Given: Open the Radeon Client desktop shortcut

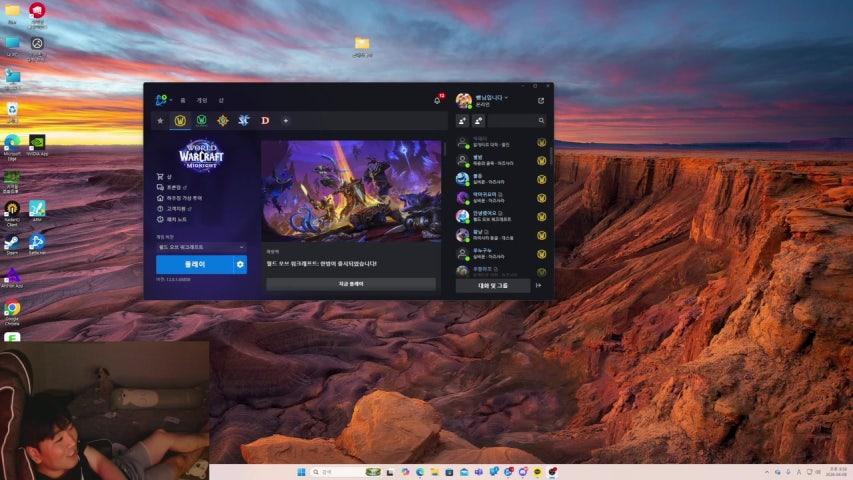Looking at the screenshot, I should 12,213.
